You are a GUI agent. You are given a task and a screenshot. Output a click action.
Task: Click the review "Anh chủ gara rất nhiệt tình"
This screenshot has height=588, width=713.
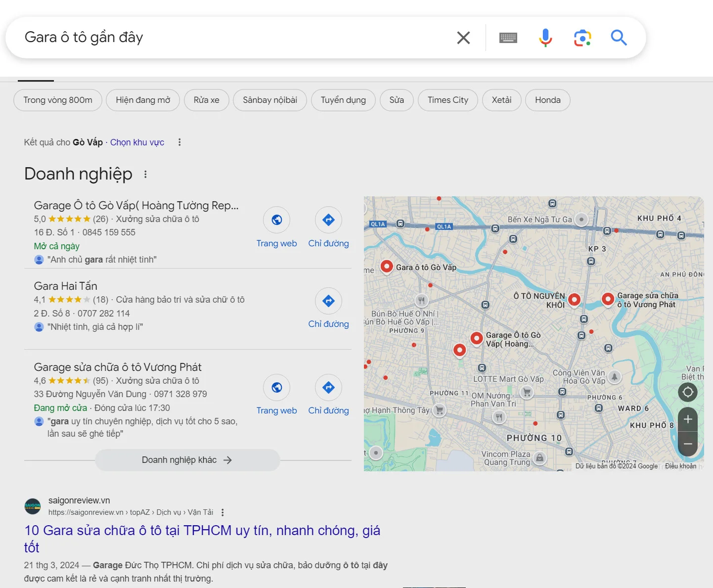[x=102, y=260]
